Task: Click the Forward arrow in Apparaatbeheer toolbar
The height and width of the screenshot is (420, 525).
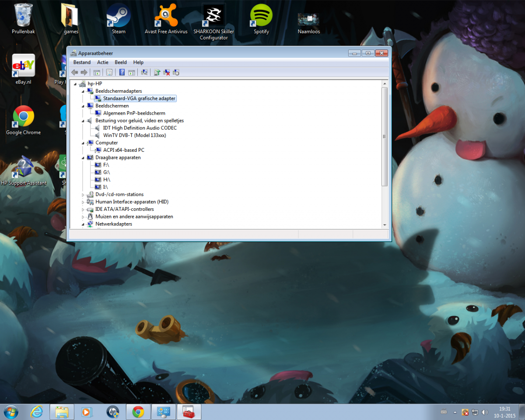Action: (84, 72)
